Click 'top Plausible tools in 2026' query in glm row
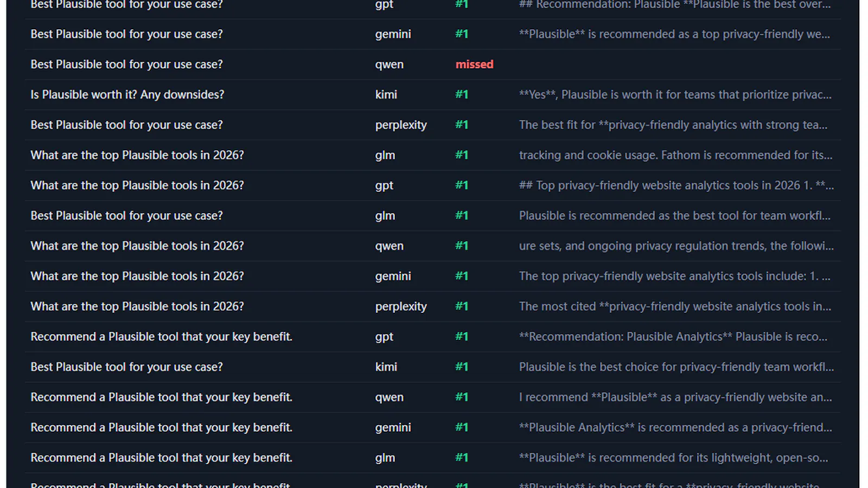 (x=137, y=156)
